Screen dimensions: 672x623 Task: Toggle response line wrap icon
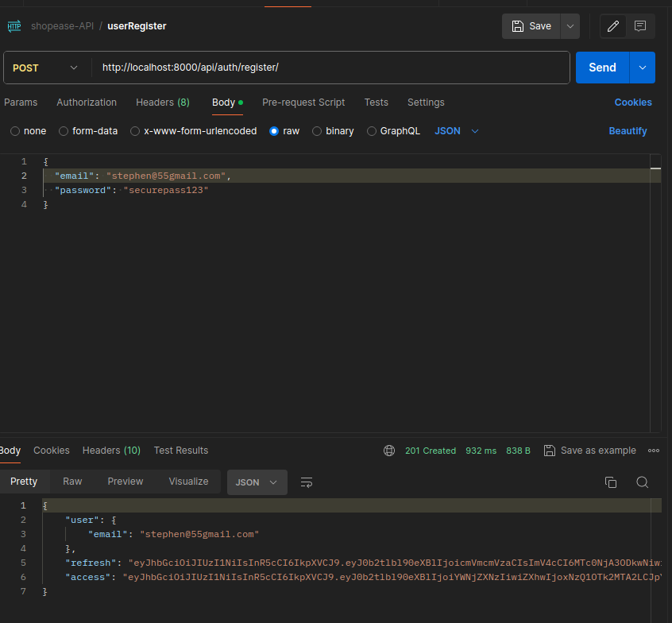click(307, 482)
